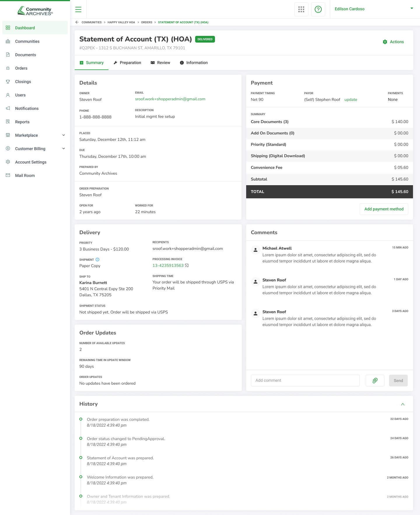Click the Add comment input field
This screenshot has height=515, width=420.
pyautogui.click(x=305, y=381)
